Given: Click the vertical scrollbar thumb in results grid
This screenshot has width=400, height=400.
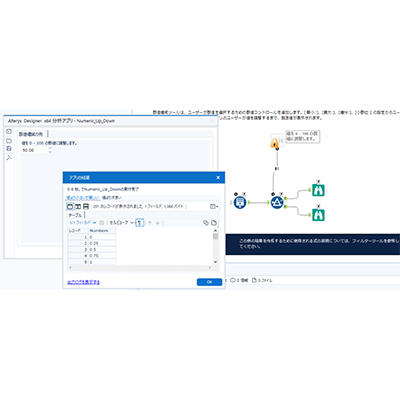Looking at the screenshot, I should click(x=215, y=236).
